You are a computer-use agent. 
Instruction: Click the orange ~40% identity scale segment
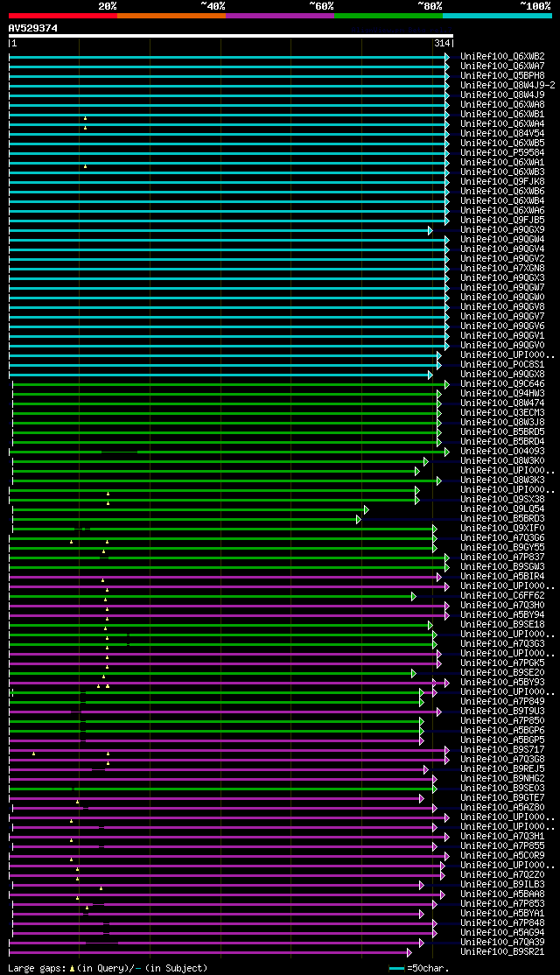click(171, 16)
